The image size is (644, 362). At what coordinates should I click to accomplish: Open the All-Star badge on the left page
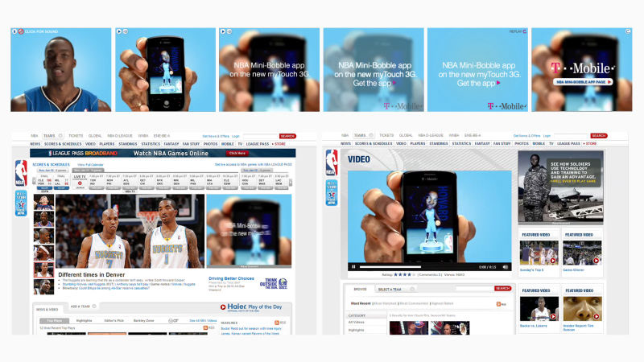(x=21, y=203)
